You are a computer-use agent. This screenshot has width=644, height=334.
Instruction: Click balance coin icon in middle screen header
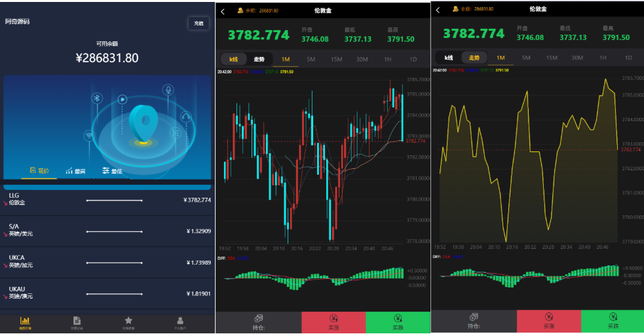pos(240,10)
